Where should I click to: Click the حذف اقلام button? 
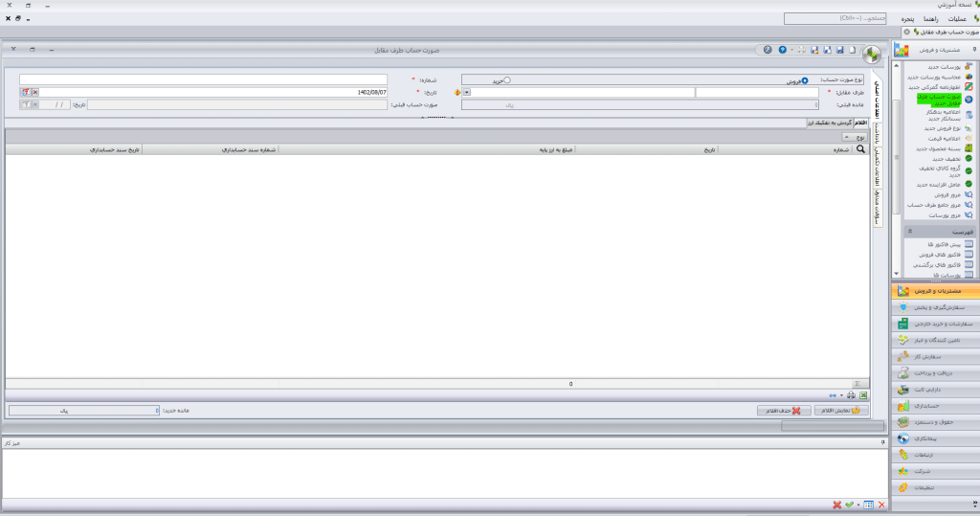pyautogui.click(x=784, y=411)
